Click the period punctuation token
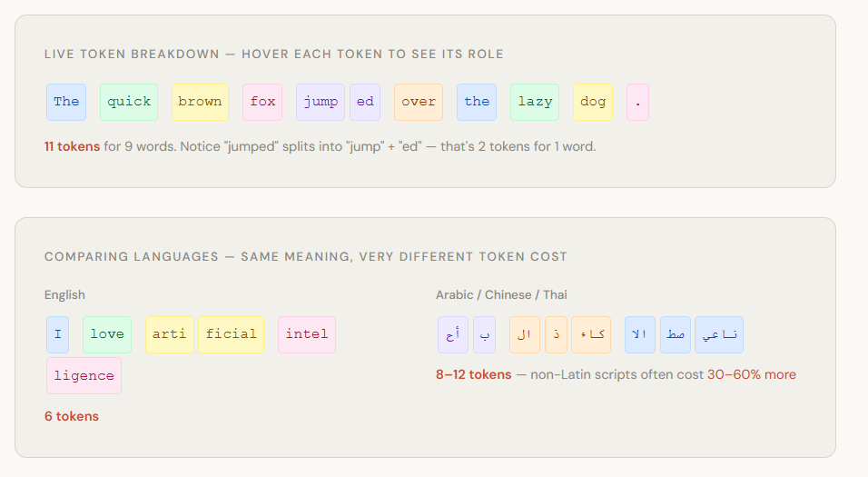Screen dimensions: 868x477 point(637,102)
